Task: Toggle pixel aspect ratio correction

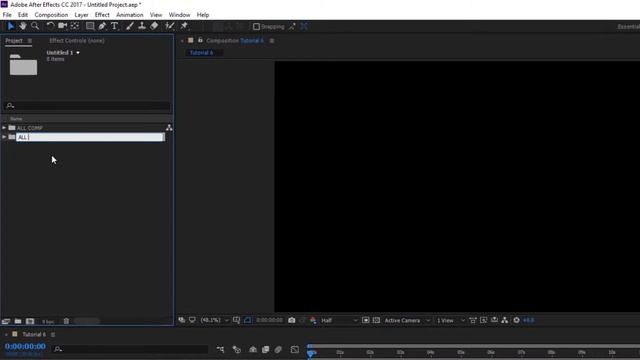Action: click(x=473, y=320)
